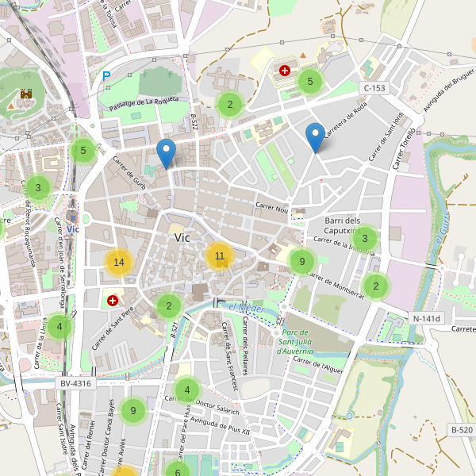Click the Passatge de La Roqueta label

(x=144, y=103)
